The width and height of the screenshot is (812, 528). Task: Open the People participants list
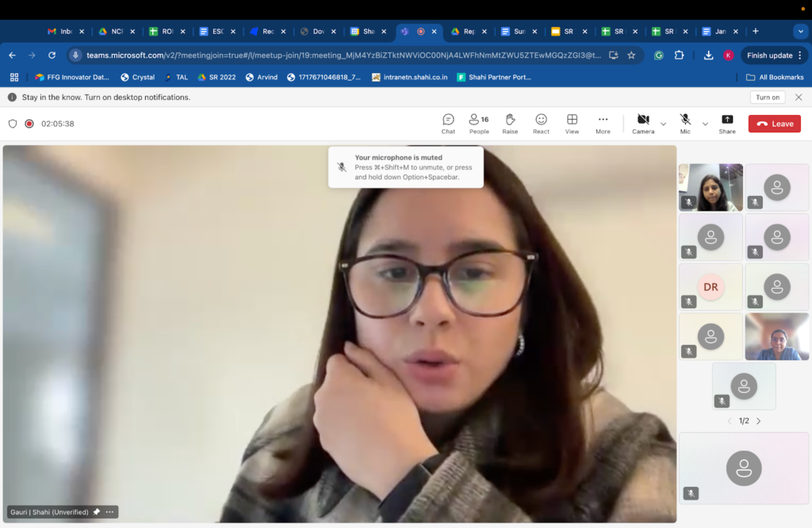[x=478, y=123]
